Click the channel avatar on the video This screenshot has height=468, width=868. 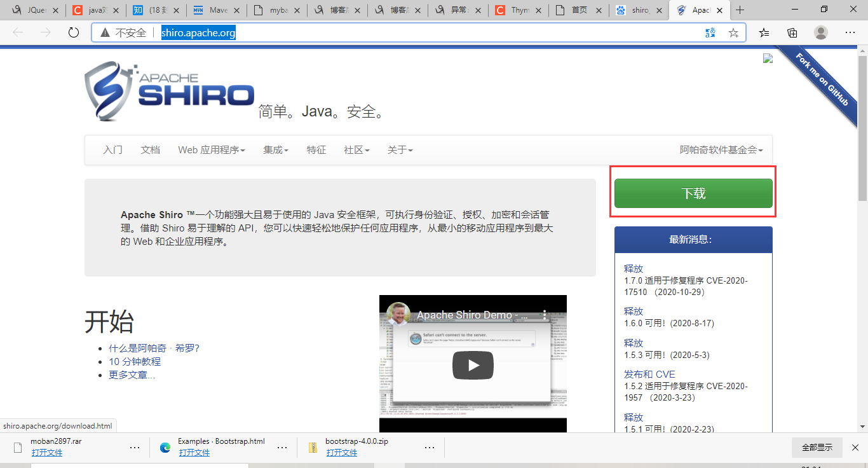[x=399, y=315]
